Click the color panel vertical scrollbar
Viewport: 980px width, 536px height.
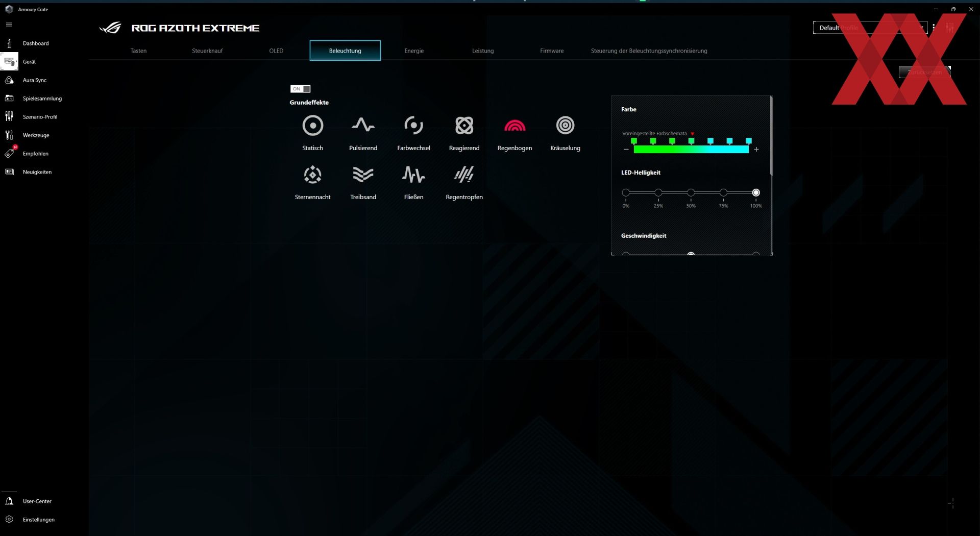click(x=771, y=136)
